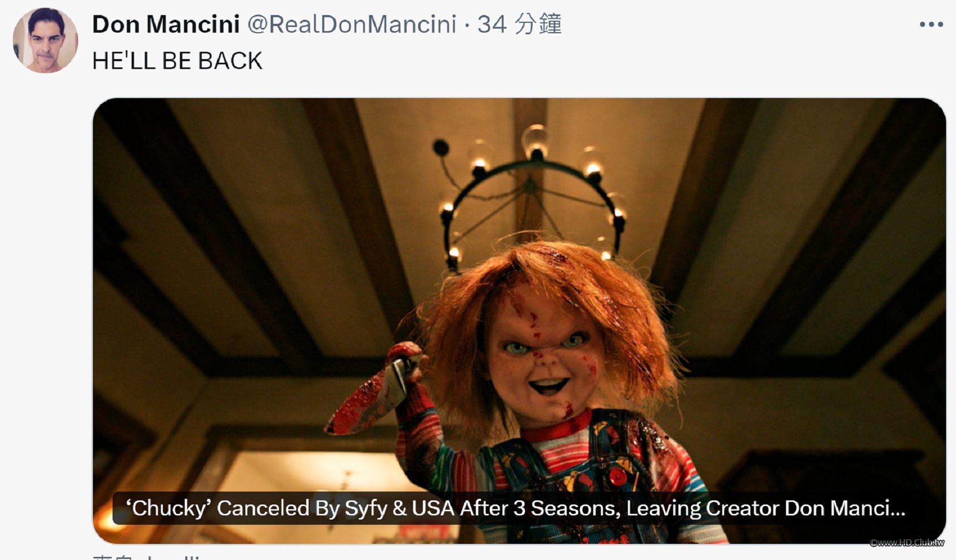Open the three-dot more options menu
The height and width of the screenshot is (560, 956).
tap(931, 24)
